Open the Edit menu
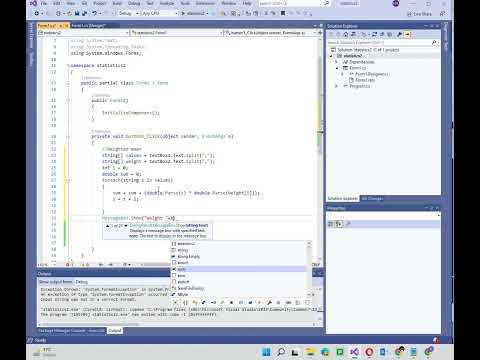 tap(57, 3)
